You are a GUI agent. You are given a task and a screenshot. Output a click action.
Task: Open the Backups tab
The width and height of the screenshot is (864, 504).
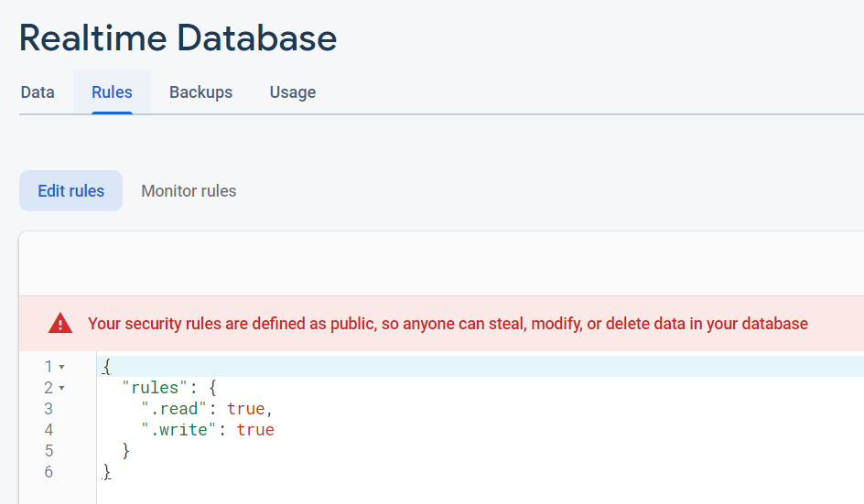click(x=200, y=92)
